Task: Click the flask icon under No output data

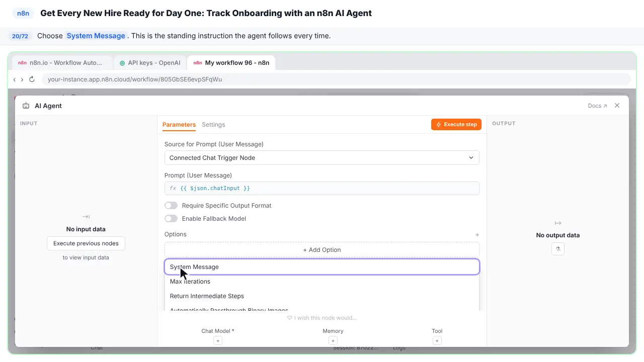Action: point(558,248)
